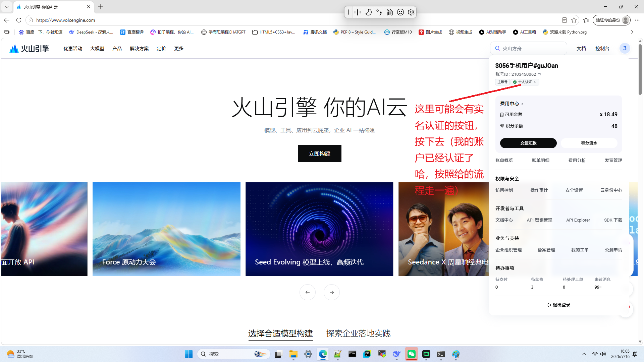This screenshot has height=362, width=644.
Task: Open the PEP 8 Style Guide bookmark
Action: click(355, 32)
